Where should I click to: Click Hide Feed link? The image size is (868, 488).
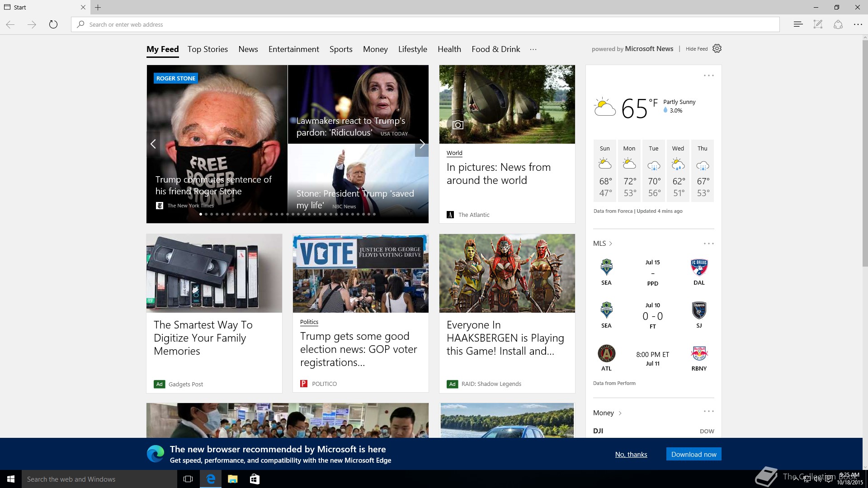click(x=697, y=49)
